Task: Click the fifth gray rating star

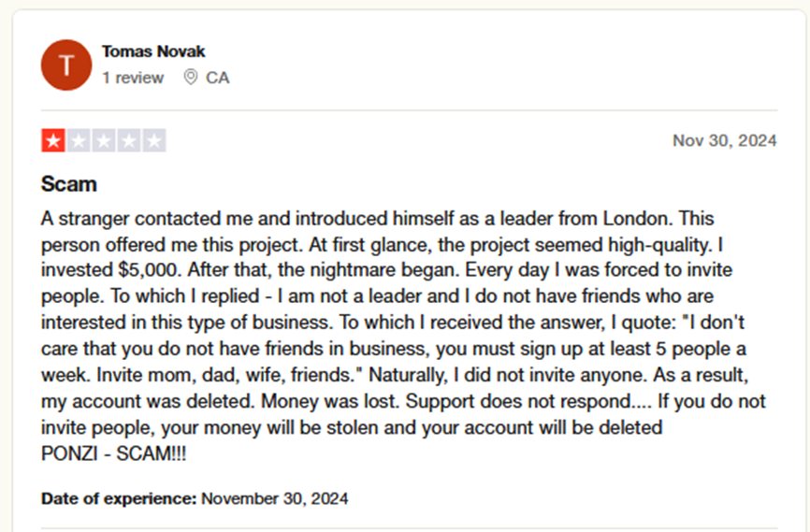Action: (x=154, y=141)
